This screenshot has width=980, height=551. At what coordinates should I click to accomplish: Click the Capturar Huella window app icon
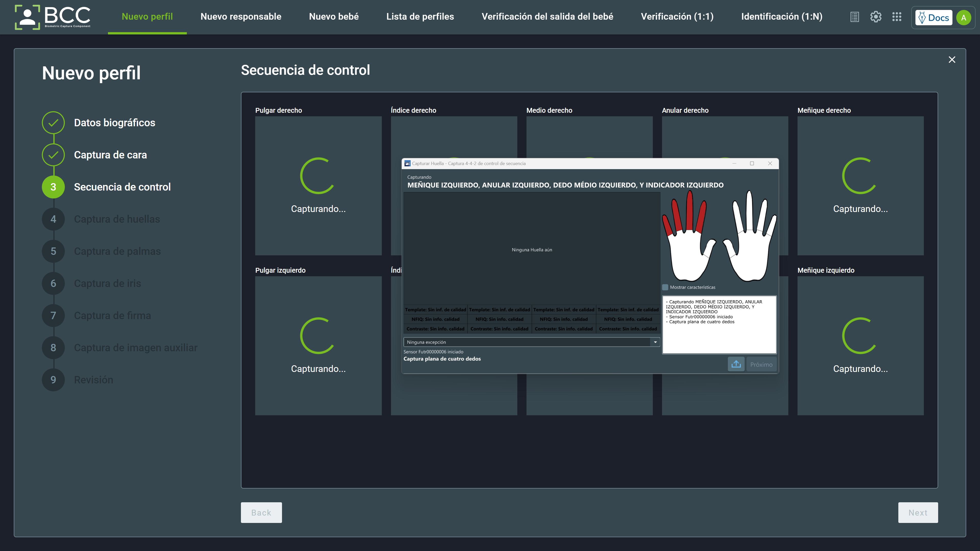coord(408,164)
